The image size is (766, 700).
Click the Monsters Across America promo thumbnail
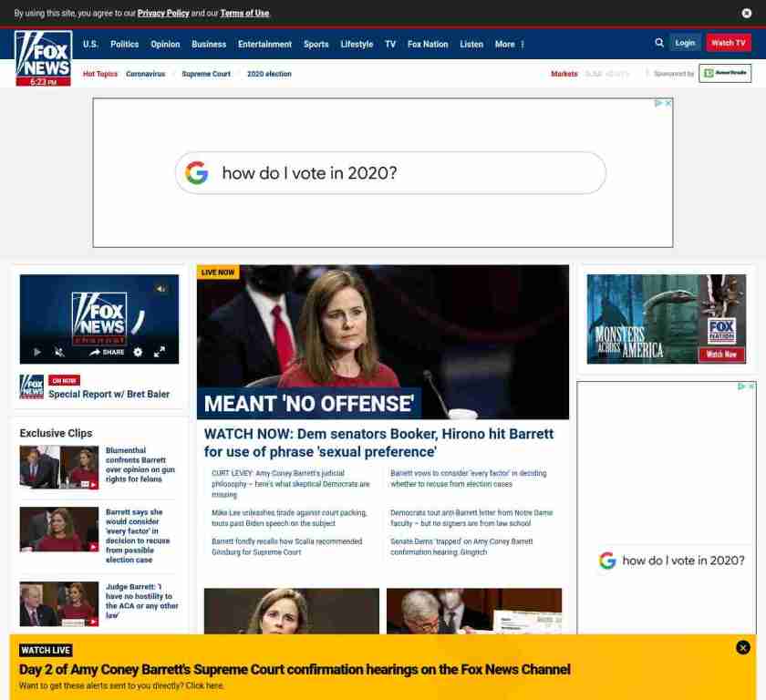point(666,319)
